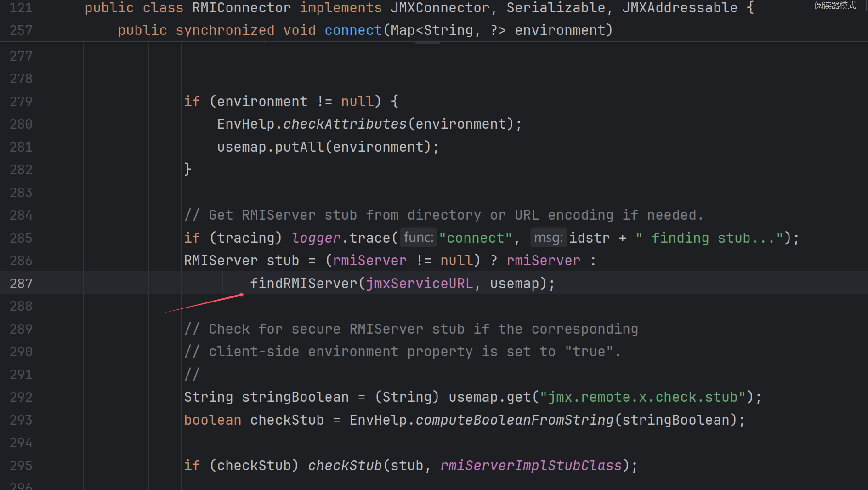Click line number 287 in the gutter
Viewport: 868px width, 490px height.
point(21,283)
